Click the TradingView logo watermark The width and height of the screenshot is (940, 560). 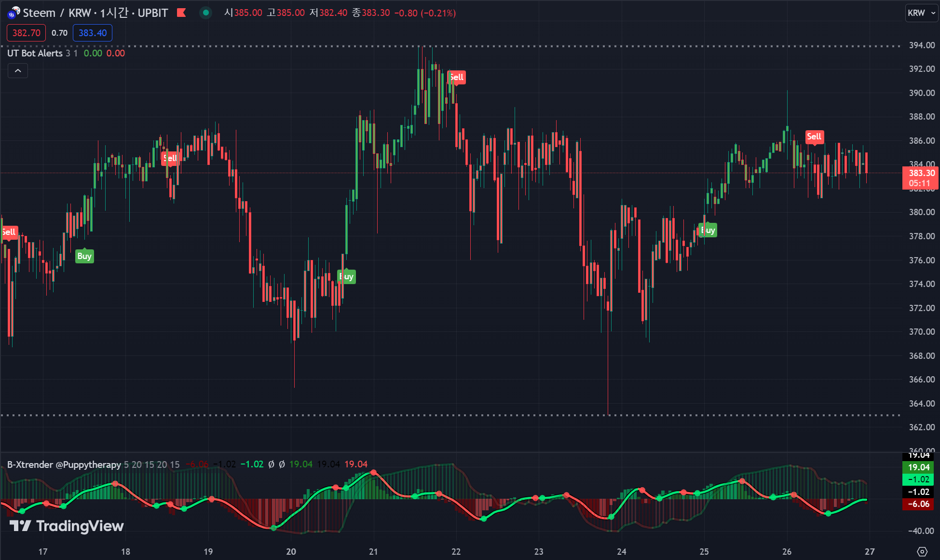[67, 526]
